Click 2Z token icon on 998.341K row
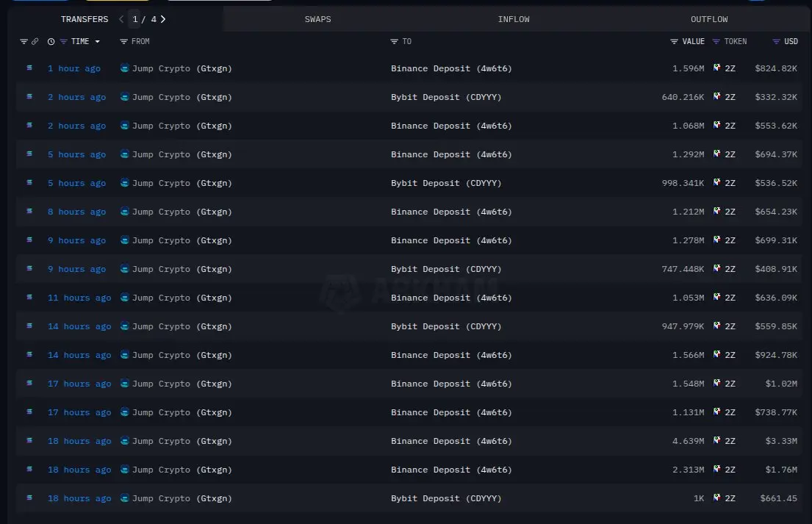Screen dimensions: 812x524 [716, 182]
